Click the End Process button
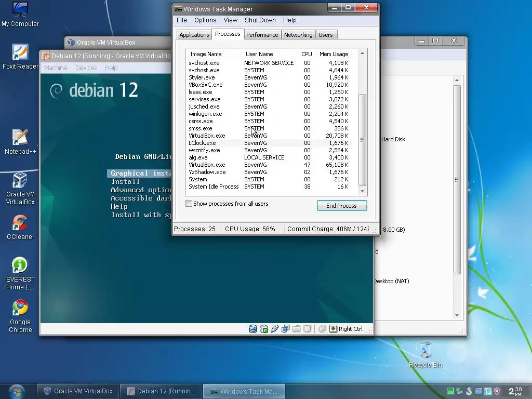The width and height of the screenshot is (532, 399). coord(342,206)
